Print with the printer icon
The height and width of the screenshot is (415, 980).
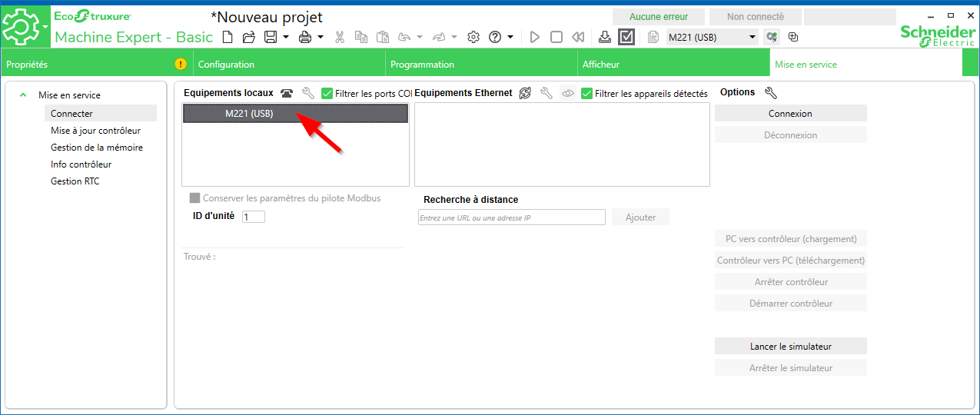pyautogui.click(x=305, y=37)
